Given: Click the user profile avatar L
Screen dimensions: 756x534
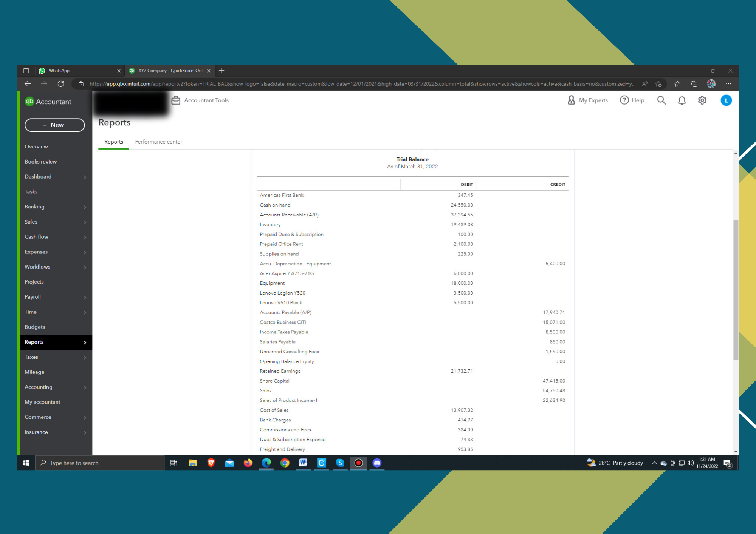Looking at the screenshot, I should (x=726, y=100).
